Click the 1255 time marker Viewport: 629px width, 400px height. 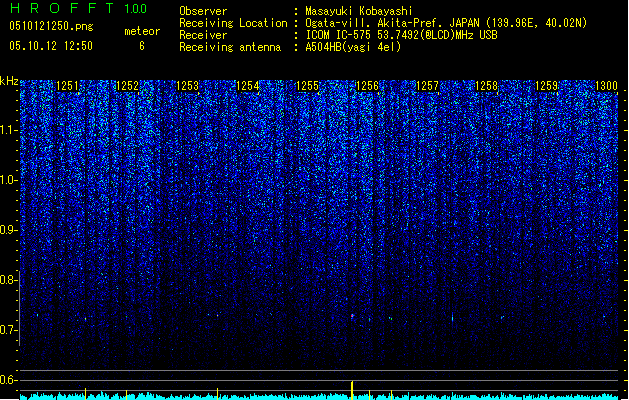click(x=307, y=86)
